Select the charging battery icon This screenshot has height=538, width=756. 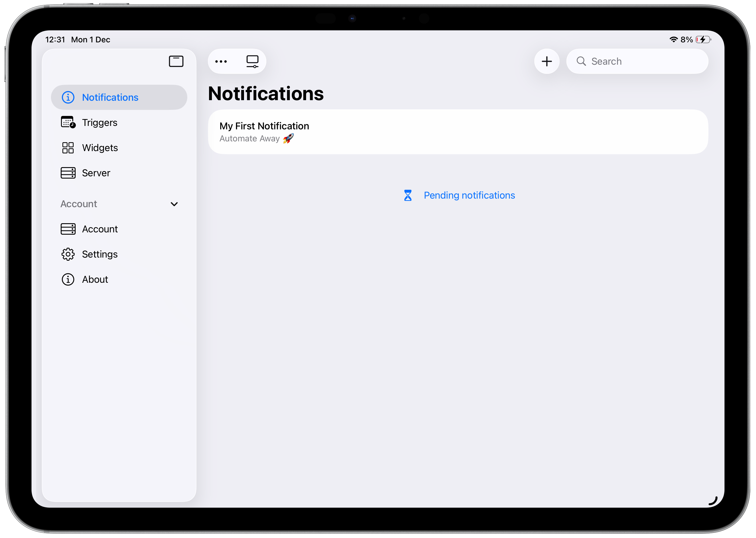703,39
